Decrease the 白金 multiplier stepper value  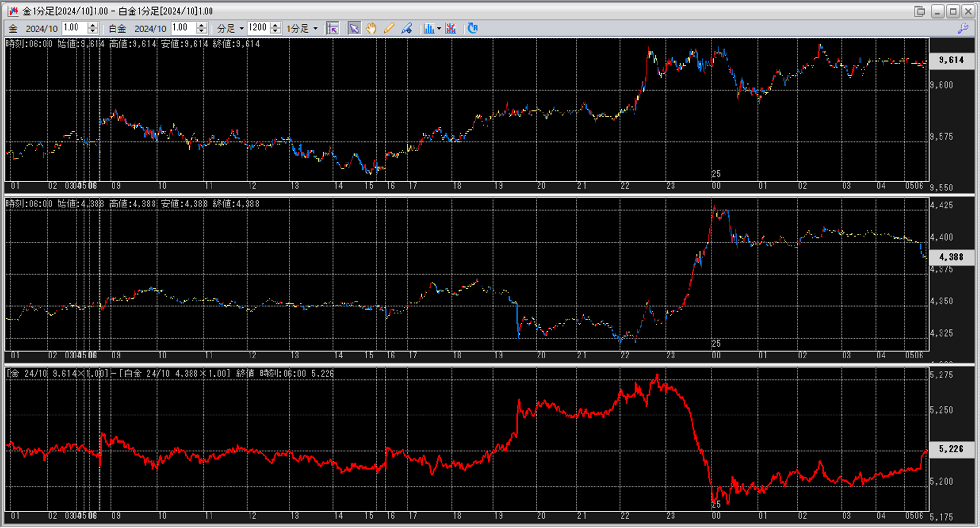click(x=202, y=31)
